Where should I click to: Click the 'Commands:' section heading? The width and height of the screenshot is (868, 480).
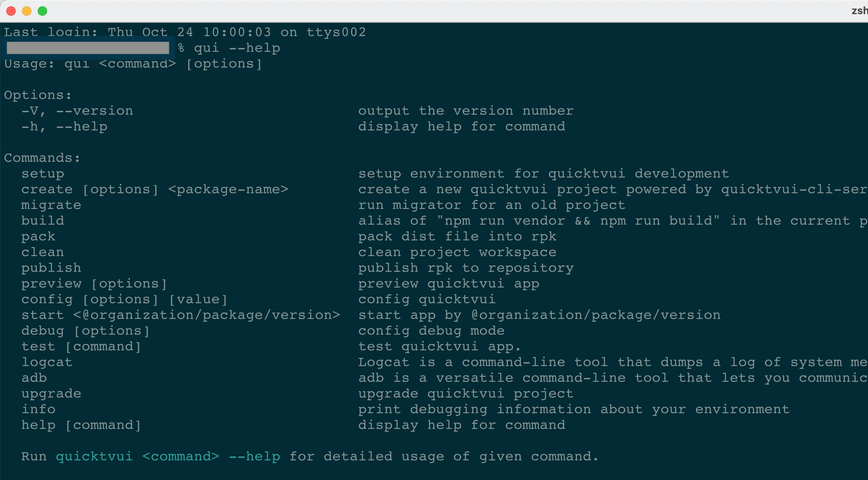(x=42, y=158)
